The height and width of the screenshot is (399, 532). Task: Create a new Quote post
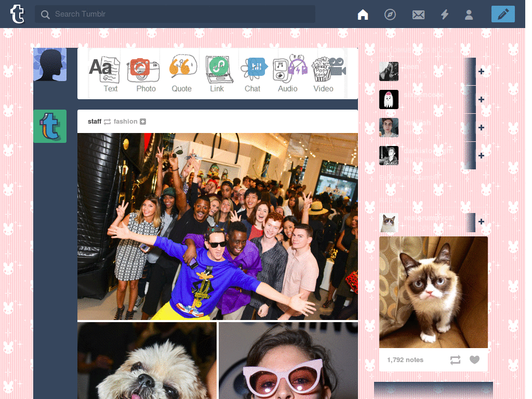point(182,74)
